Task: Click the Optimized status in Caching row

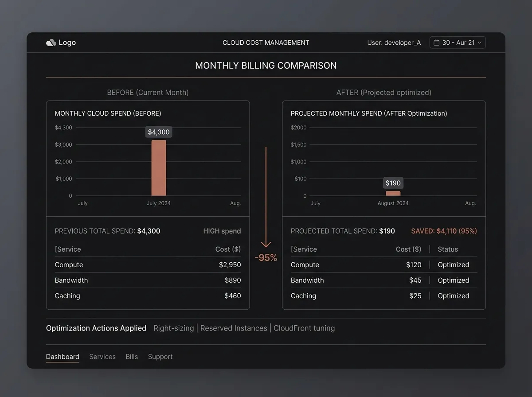Action: click(454, 296)
